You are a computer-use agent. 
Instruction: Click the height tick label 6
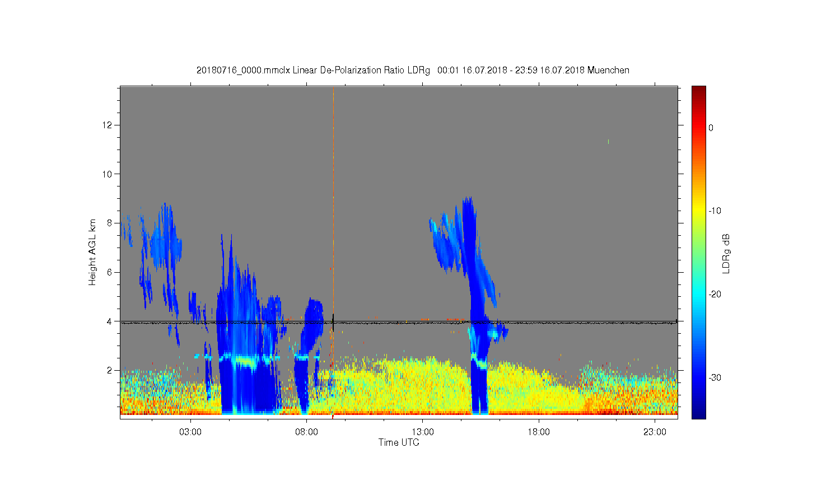[x=110, y=272]
